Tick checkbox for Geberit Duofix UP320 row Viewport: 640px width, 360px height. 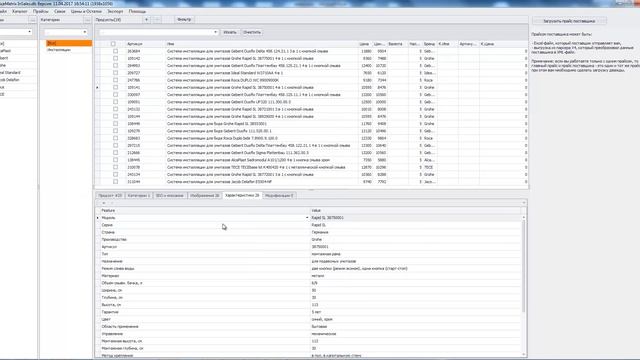(x=116, y=102)
